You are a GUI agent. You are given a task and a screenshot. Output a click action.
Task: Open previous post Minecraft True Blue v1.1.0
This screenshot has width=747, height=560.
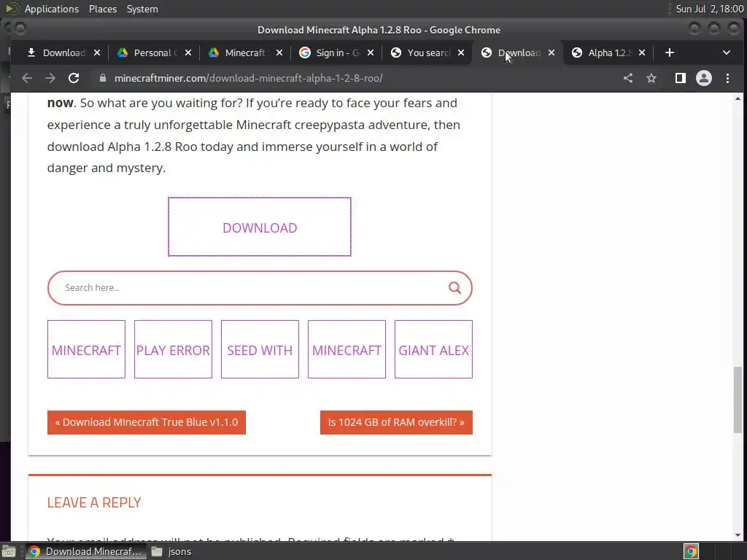click(146, 422)
